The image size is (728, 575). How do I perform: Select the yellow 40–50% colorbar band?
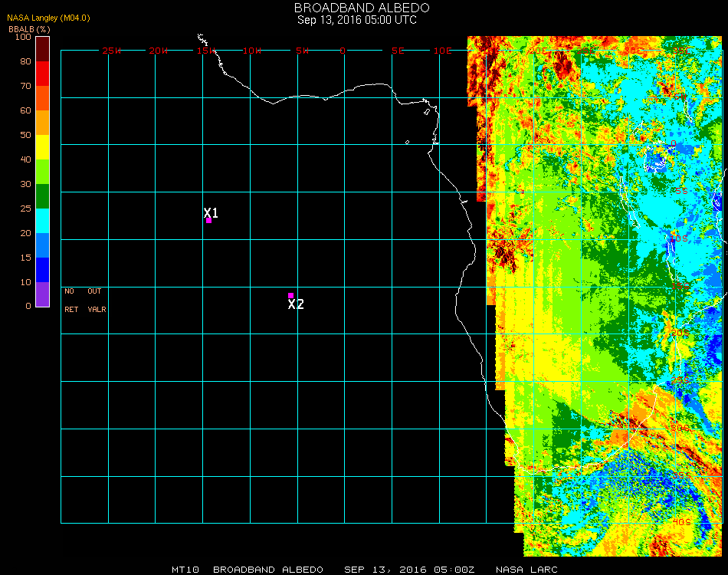(x=42, y=147)
